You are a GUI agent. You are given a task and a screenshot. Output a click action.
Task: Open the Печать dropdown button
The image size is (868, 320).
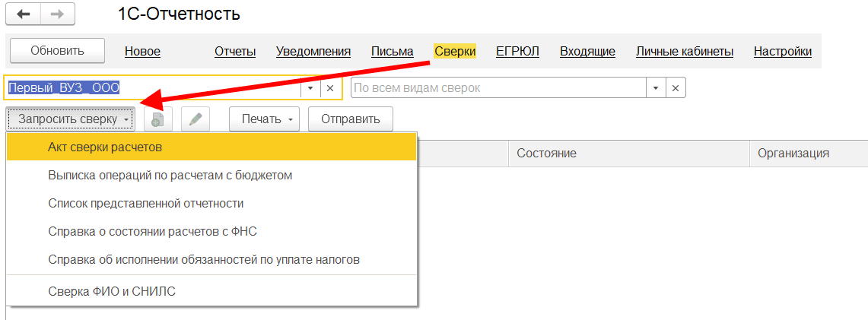[264, 119]
